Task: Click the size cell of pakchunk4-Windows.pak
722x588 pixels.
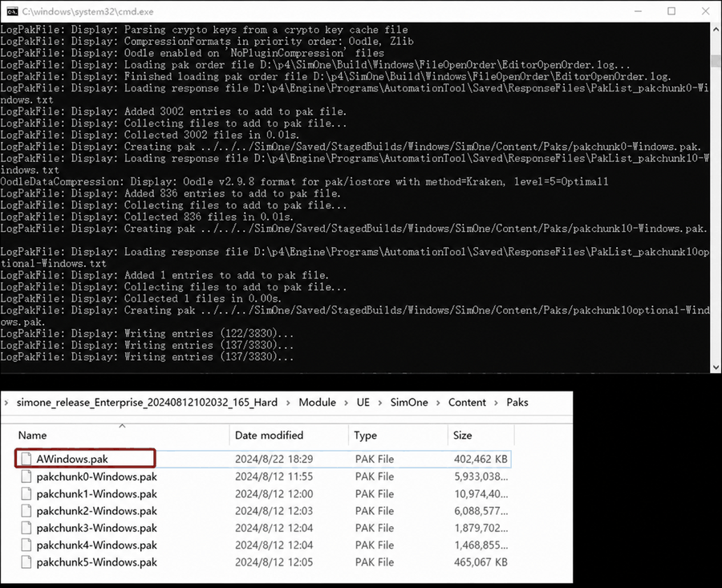Action: click(481, 545)
